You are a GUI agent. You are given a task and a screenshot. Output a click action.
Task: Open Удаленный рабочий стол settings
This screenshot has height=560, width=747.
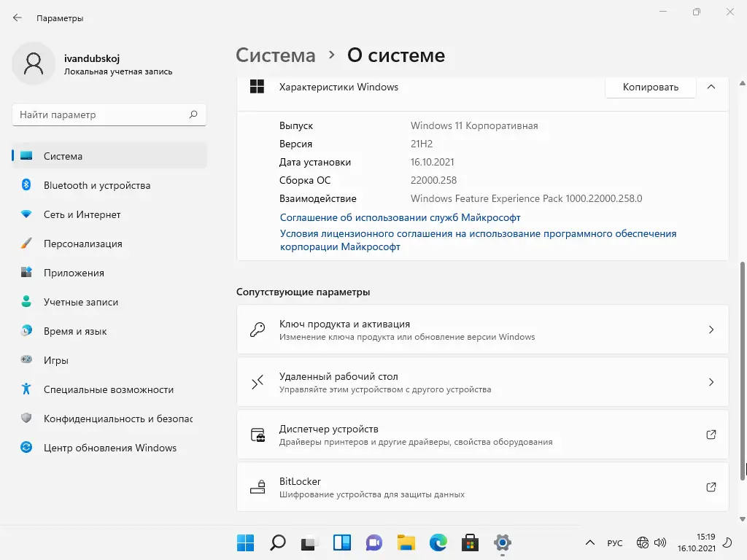click(482, 382)
